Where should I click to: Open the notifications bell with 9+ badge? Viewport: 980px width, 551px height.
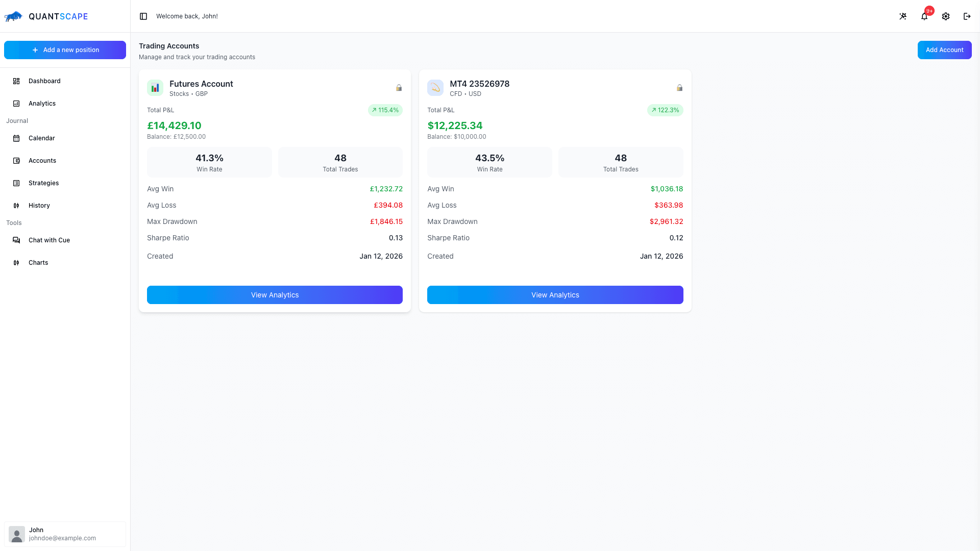tap(924, 16)
